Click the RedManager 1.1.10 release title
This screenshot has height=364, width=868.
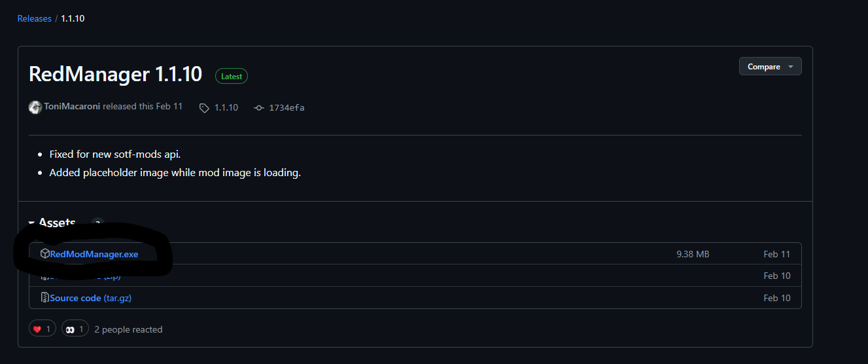point(115,74)
